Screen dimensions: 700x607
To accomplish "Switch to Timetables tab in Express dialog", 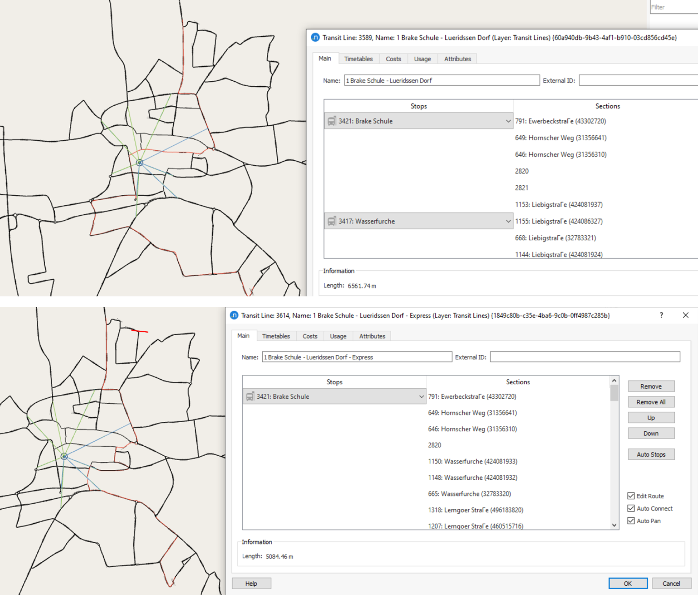I will pyautogui.click(x=276, y=336).
